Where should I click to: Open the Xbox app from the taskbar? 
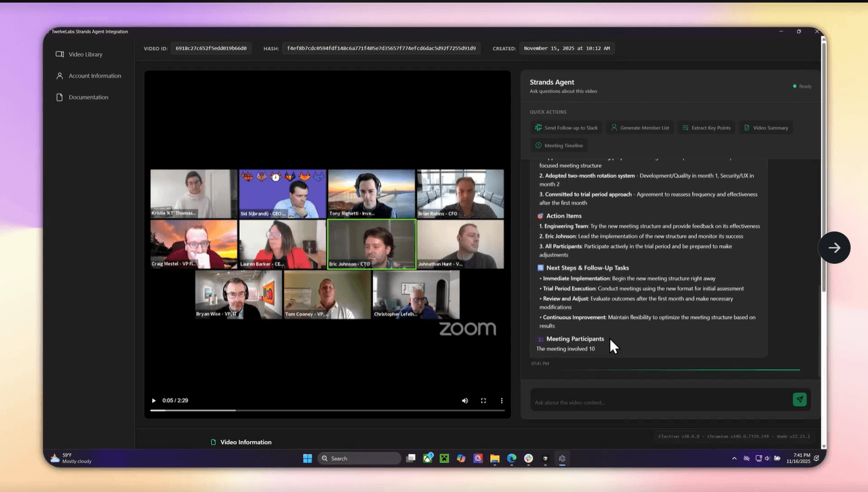428,458
